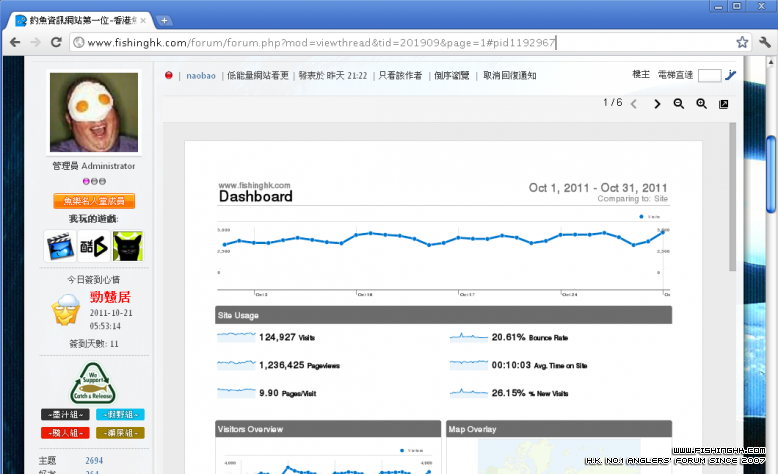
Task: Click 取消回復通知 link
Action: [510, 75]
